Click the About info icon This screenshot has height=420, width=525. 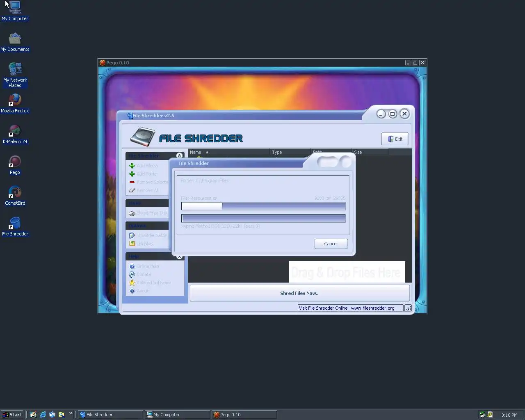coord(132,291)
